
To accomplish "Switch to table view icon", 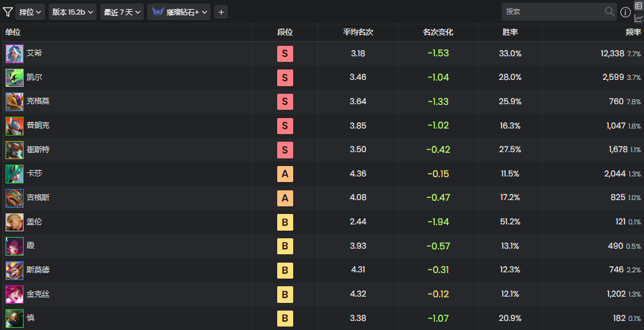I will click(638, 6).
